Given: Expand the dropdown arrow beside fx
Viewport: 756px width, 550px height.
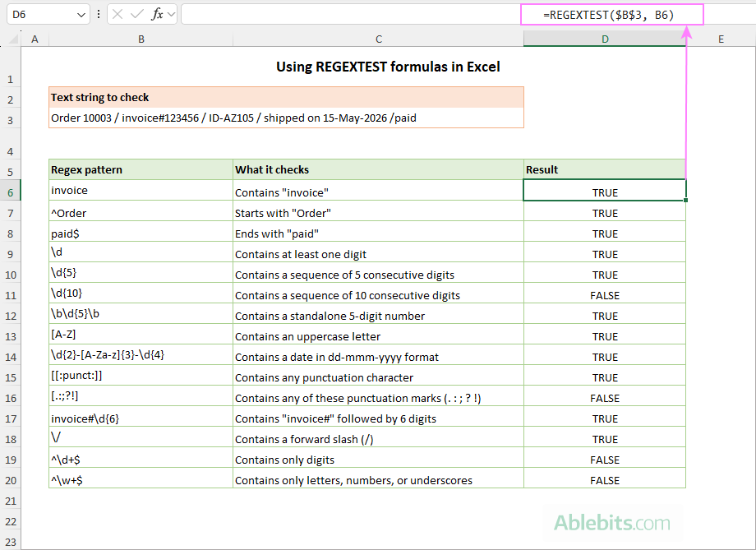Looking at the screenshot, I should tap(171, 15).
